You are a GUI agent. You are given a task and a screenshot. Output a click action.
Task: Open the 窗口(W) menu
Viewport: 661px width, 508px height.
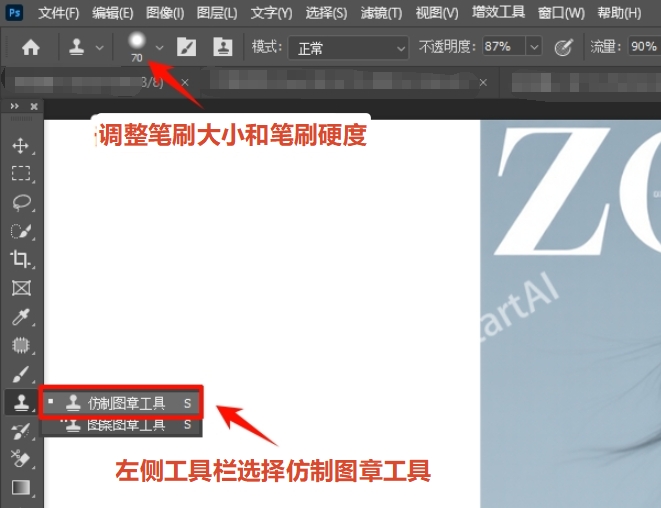click(x=561, y=13)
